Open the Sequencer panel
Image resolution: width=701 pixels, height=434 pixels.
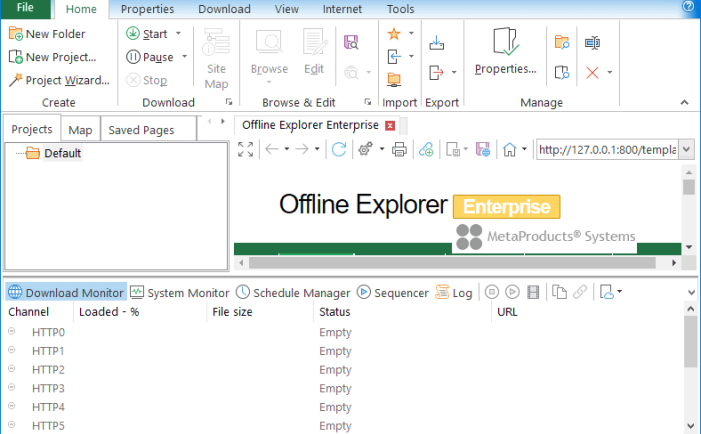[x=393, y=293]
